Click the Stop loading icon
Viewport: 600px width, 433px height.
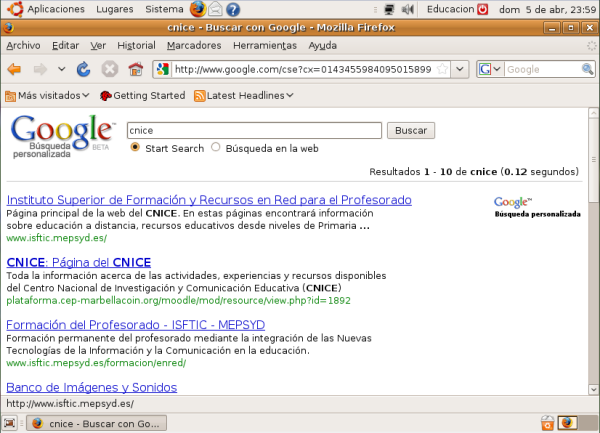[x=109, y=69]
